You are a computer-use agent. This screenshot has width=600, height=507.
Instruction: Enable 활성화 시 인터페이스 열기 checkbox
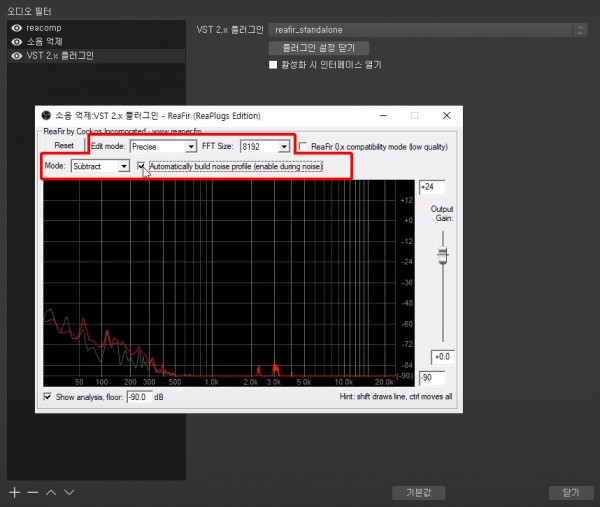[273, 65]
